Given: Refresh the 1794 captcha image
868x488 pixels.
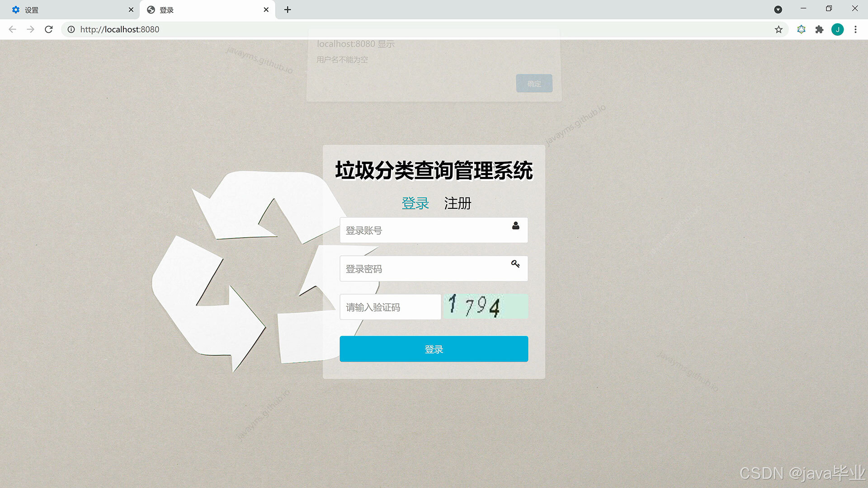Looking at the screenshot, I should tap(486, 306).
